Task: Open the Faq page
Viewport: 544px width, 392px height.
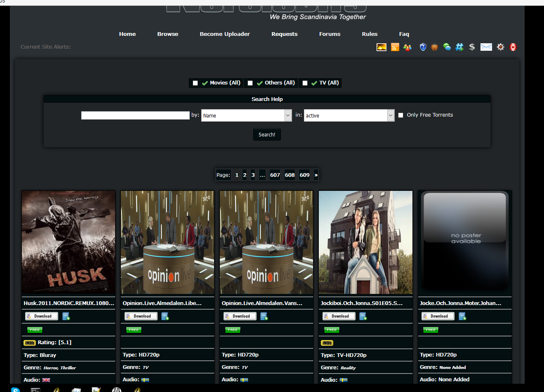Action: click(x=404, y=34)
